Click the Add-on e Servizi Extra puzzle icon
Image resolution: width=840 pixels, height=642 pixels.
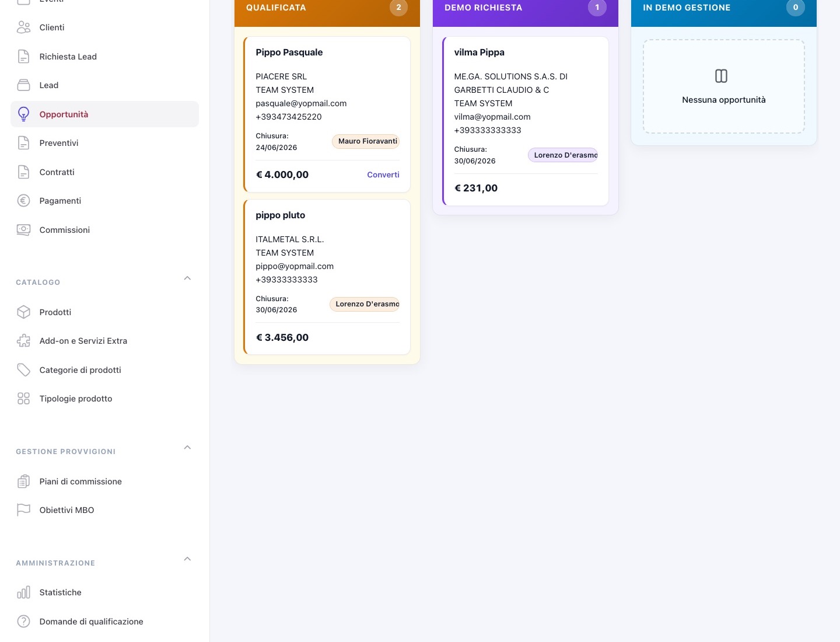point(23,341)
